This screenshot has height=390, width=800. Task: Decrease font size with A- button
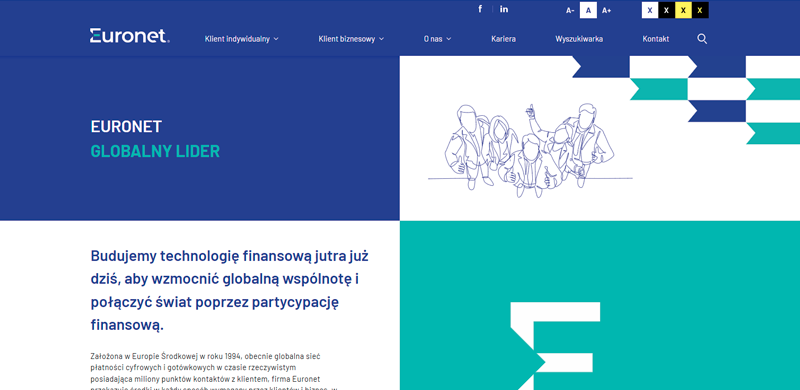click(570, 10)
